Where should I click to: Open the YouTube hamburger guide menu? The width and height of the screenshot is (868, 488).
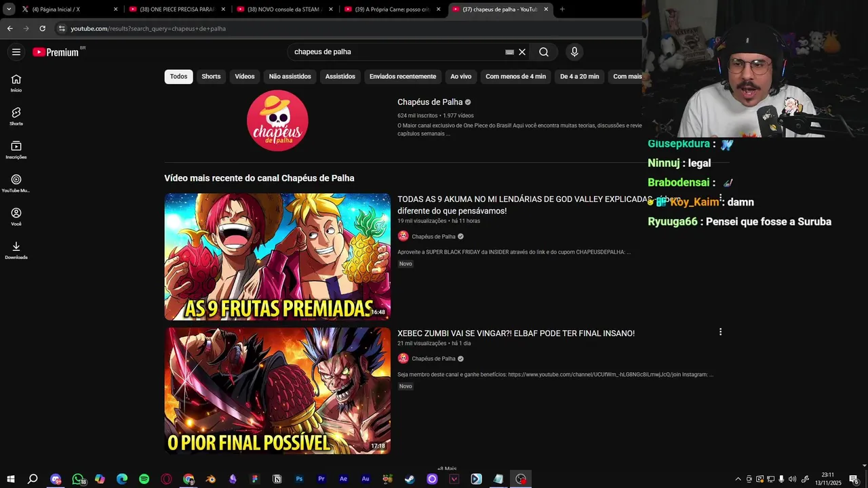coord(16,52)
